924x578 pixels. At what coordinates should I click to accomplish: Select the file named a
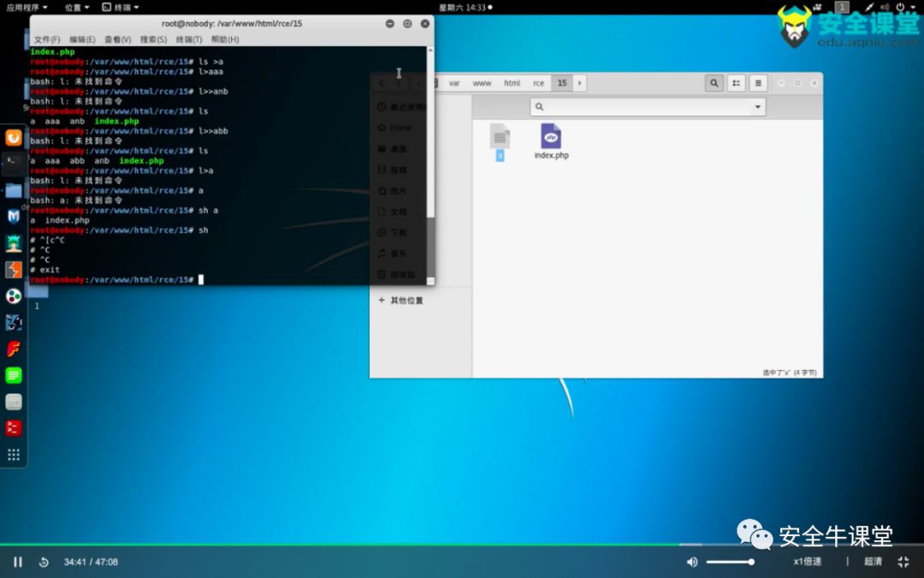[x=500, y=142]
